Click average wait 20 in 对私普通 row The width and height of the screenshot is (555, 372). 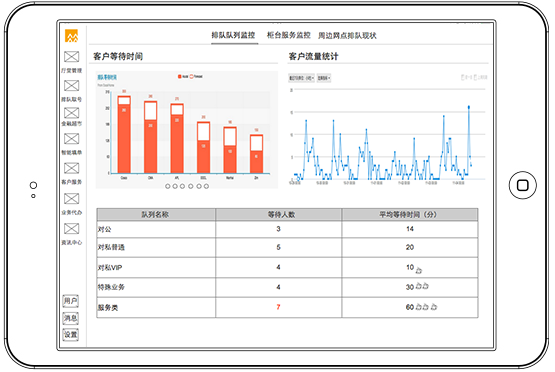coord(410,247)
